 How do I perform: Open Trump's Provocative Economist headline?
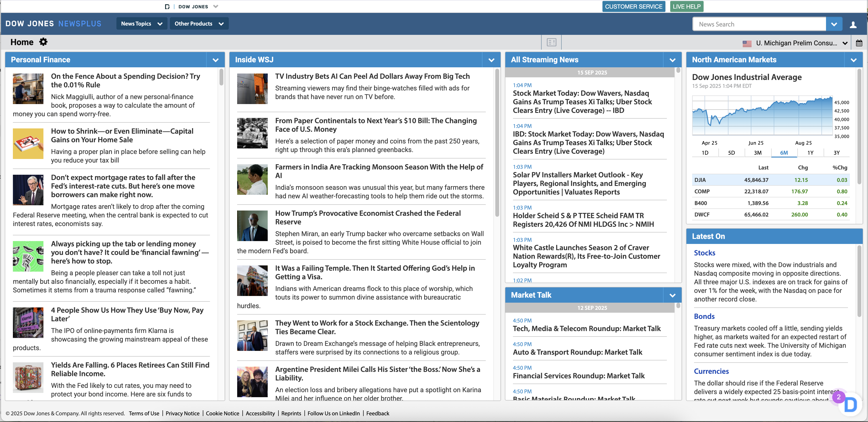368,217
